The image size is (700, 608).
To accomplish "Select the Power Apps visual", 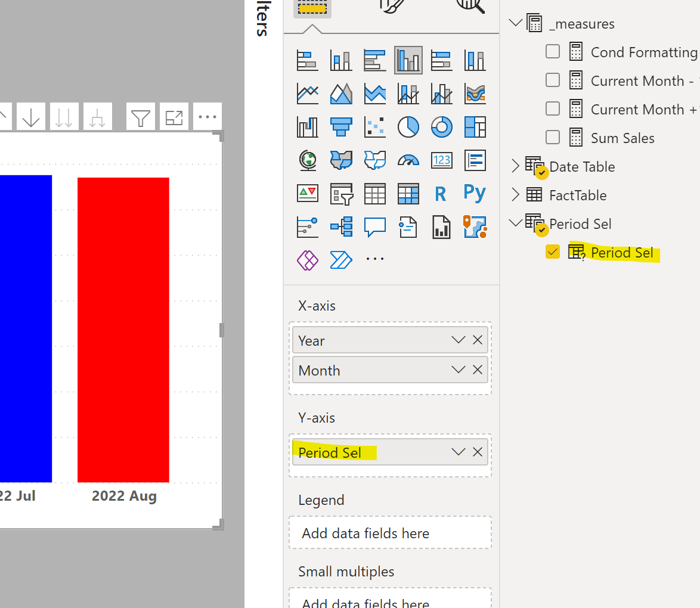I will pos(308,260).
